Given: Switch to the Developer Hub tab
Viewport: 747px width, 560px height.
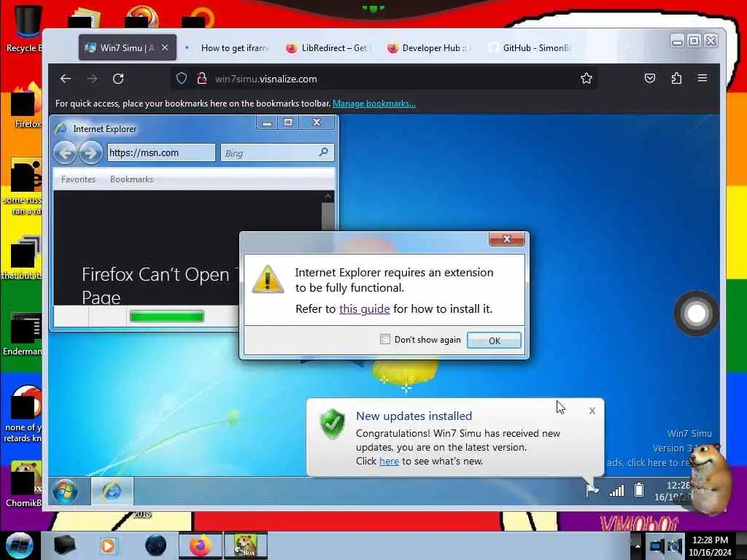Looking at the screenshot, I should [x=430, y=47].
